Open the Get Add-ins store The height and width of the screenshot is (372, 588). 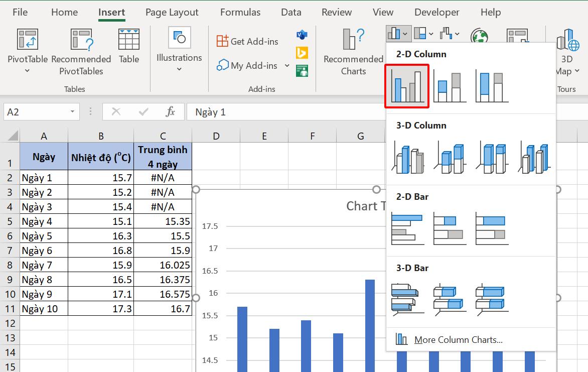click(x=247, y=41)
